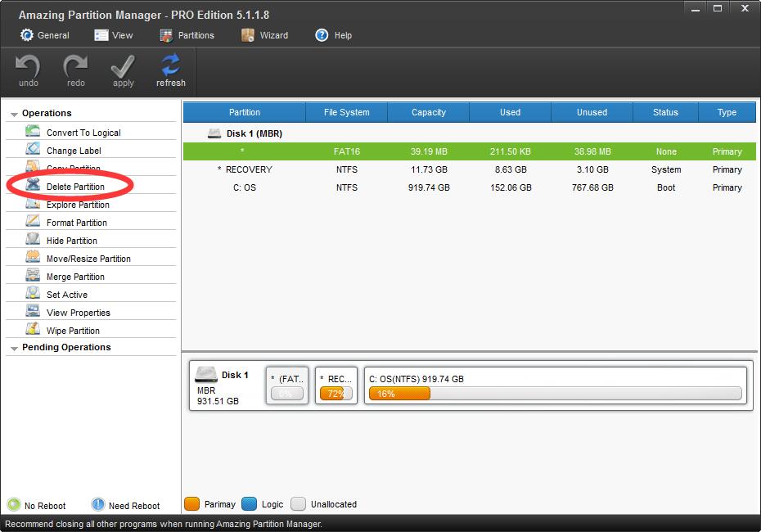
Task: Click the undo arrow icon
Action: pos(28,65)
